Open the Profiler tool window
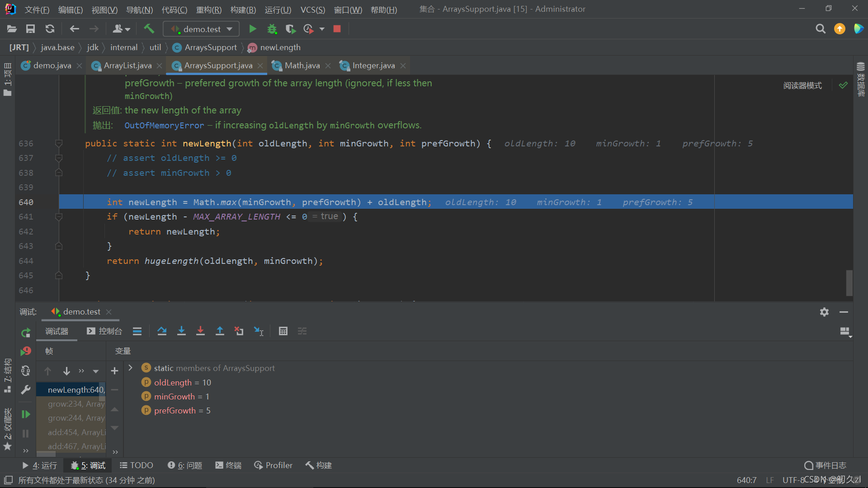This screenshot has width=868, height=488. pos(273,465)
